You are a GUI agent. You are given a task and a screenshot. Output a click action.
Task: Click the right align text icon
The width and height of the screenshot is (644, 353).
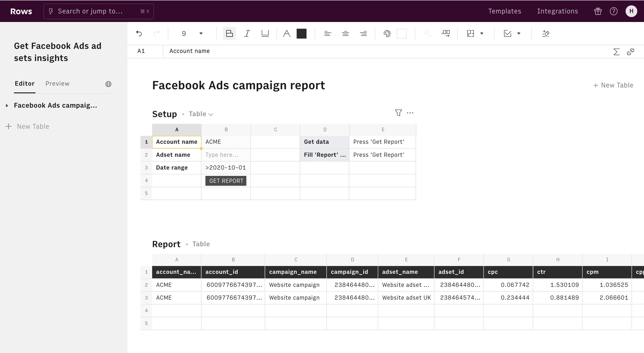(363, 33)
